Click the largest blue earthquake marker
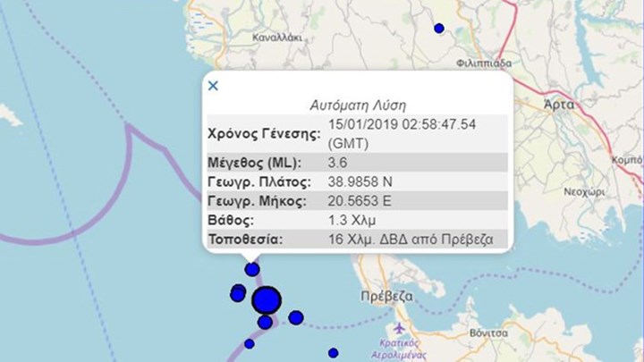 [267, 300]
